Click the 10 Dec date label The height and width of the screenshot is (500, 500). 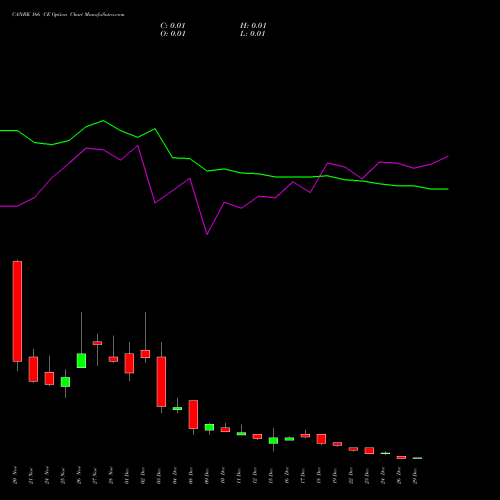(223, 475)
